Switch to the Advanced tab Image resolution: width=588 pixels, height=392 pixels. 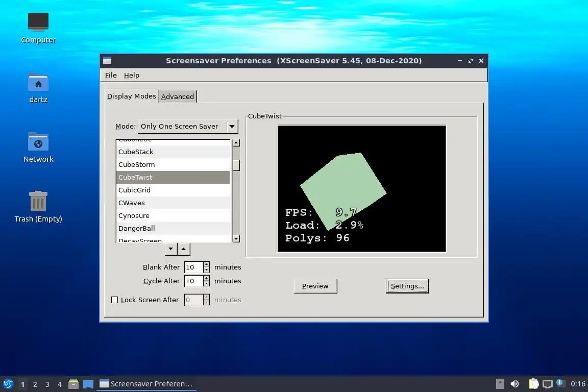pos(178,96)
